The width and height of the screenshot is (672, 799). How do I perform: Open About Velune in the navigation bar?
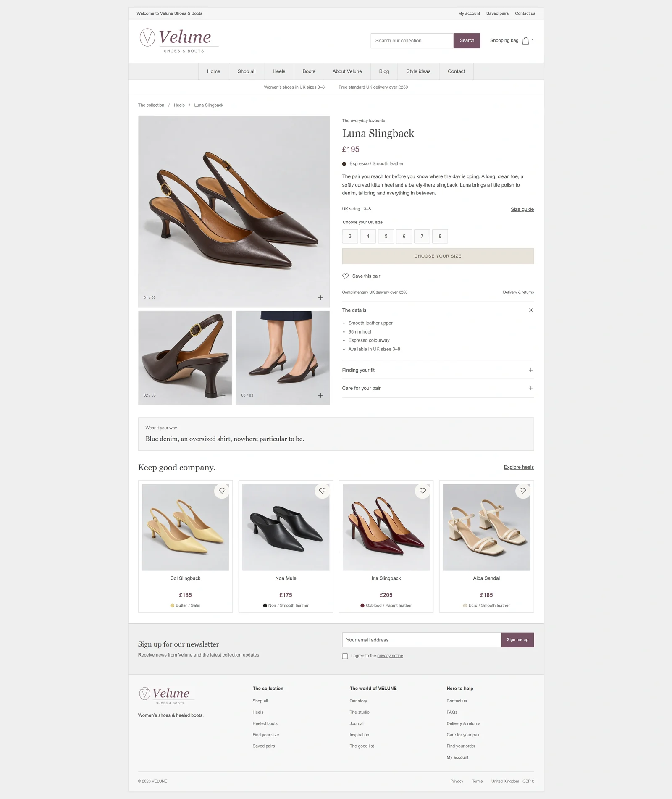click(x=347, y=72)
